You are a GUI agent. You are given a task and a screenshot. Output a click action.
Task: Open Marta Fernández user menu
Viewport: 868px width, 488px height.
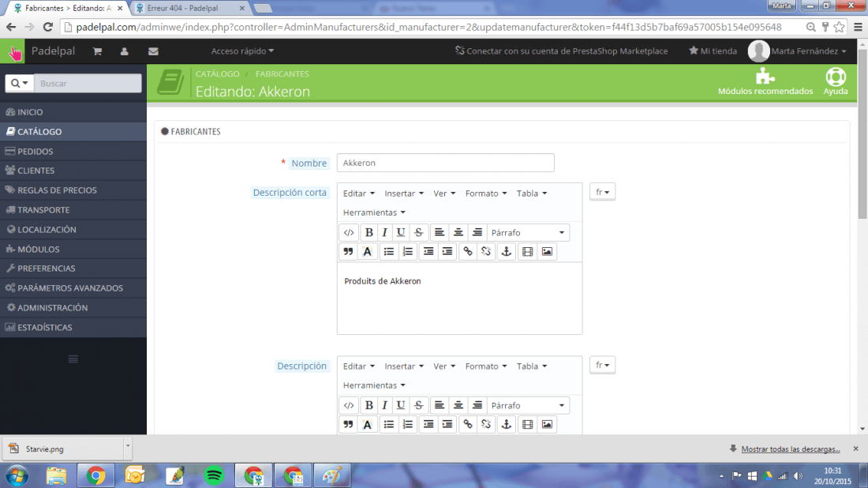[797, 51]
